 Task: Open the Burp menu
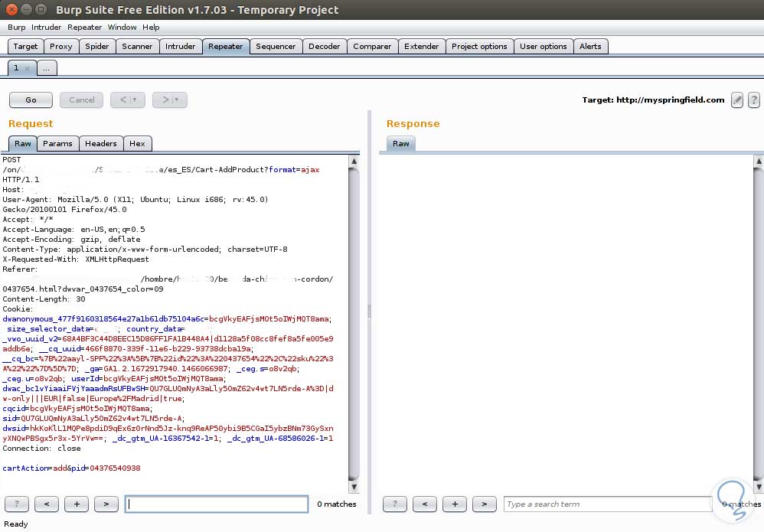[16, 27]
